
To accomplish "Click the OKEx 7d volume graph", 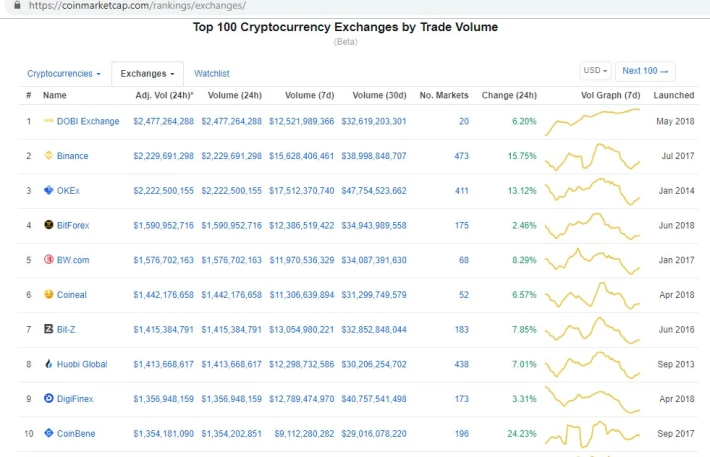I will click(592, 191).
